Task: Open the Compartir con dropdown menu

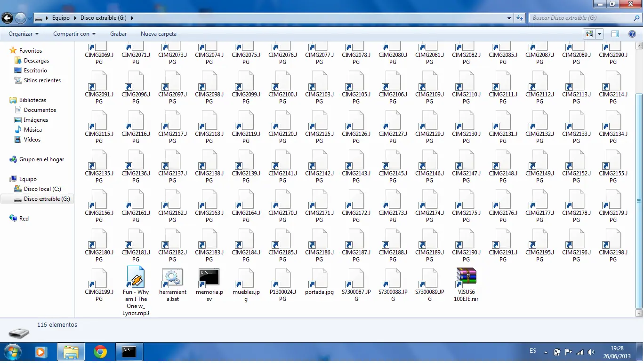Action: pyautogui.click(x=74, y=34)
